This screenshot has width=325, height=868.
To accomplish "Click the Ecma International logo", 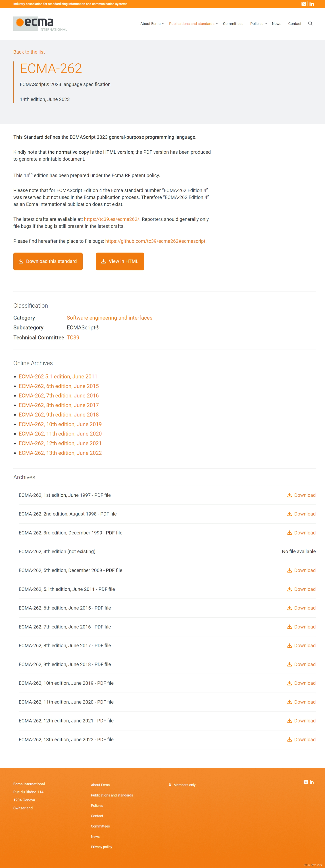I will tap(40, 24).
